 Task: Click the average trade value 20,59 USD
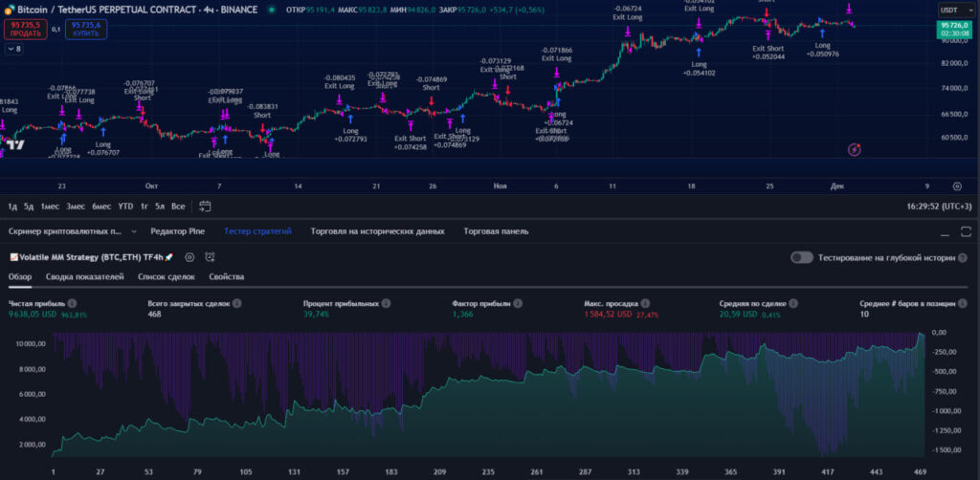pos(739,315)
